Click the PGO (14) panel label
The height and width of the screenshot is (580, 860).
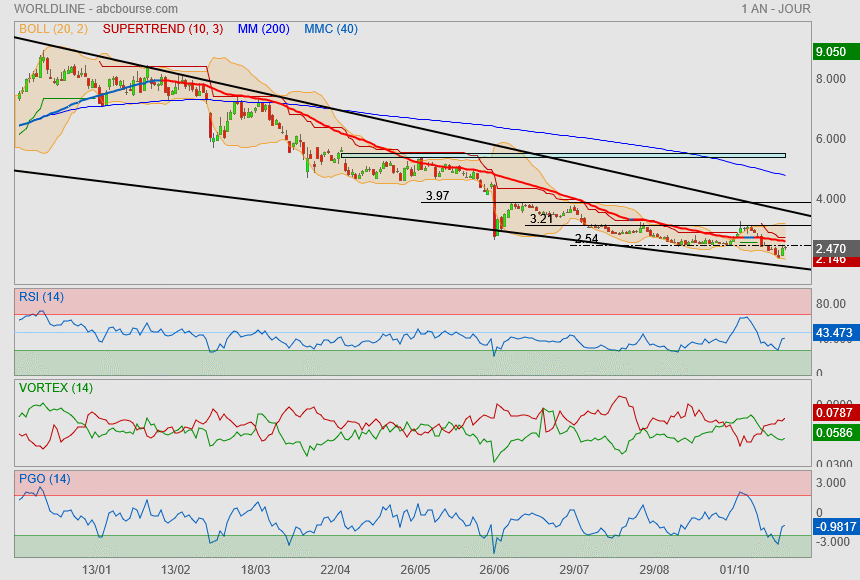(43, 478)
